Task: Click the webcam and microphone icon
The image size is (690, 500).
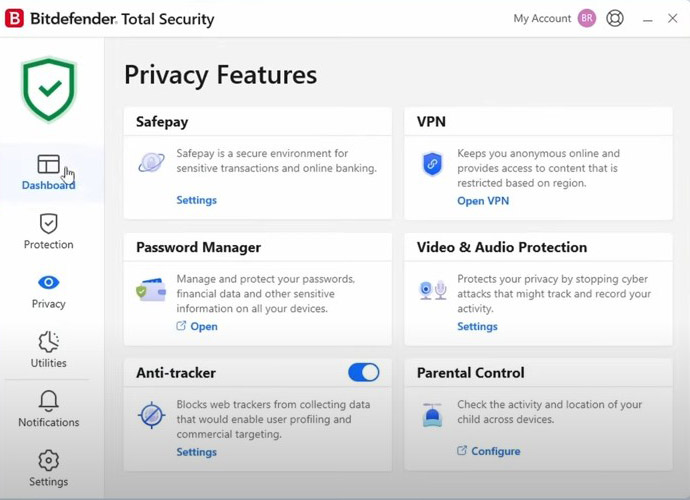Action: 432,290
